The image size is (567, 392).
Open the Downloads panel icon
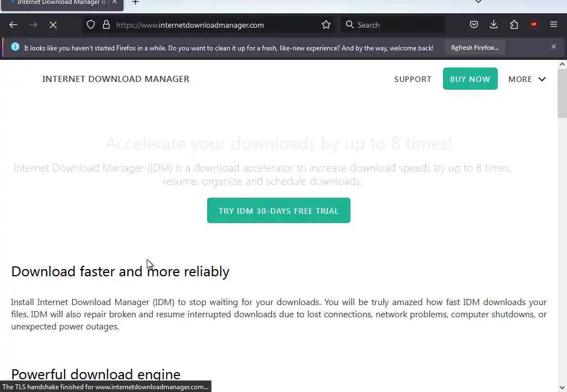tap(493, 24)
